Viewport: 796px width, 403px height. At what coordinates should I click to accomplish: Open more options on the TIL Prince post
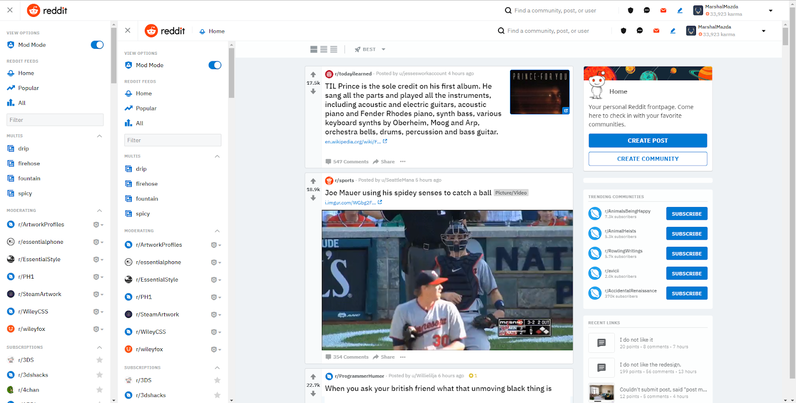[403, 161]
